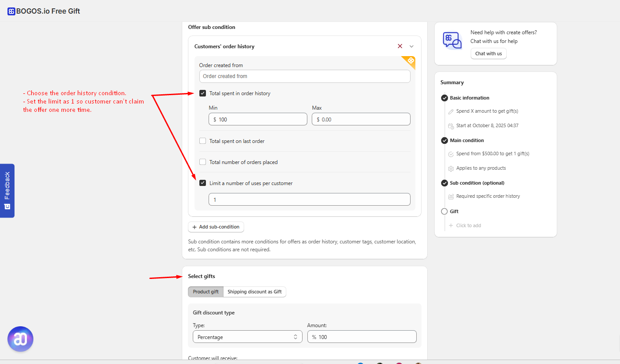Click the Gift summary step label
Image resolution: width=620 pixels, height=364 pixels.
click(454, 211)
